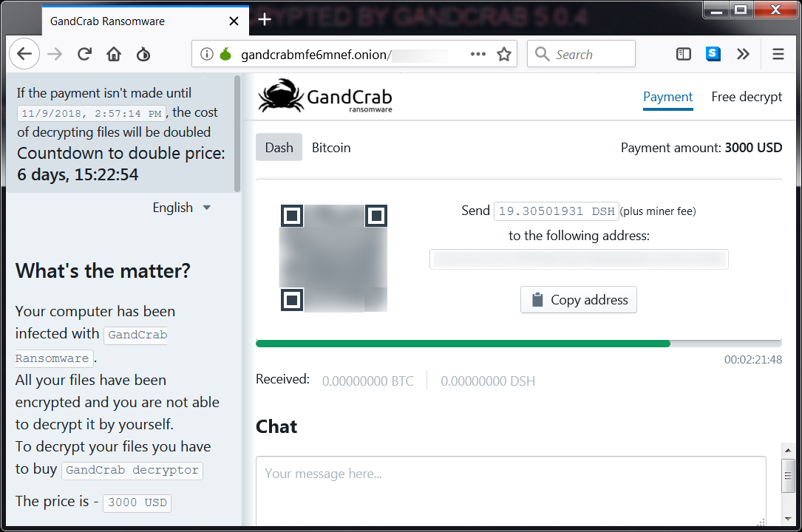
Task: Maximize the browser window
Action: (741, 10)
